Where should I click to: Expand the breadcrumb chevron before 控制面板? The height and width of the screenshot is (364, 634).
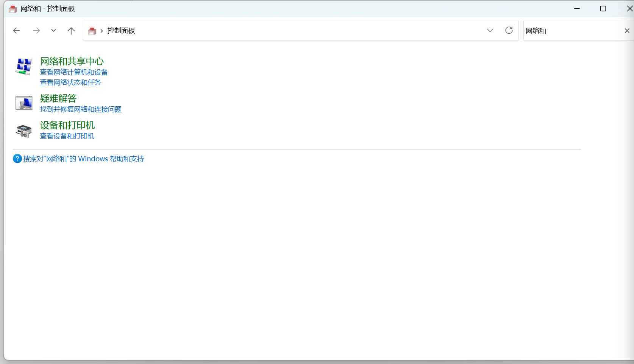tap(102, 31)
